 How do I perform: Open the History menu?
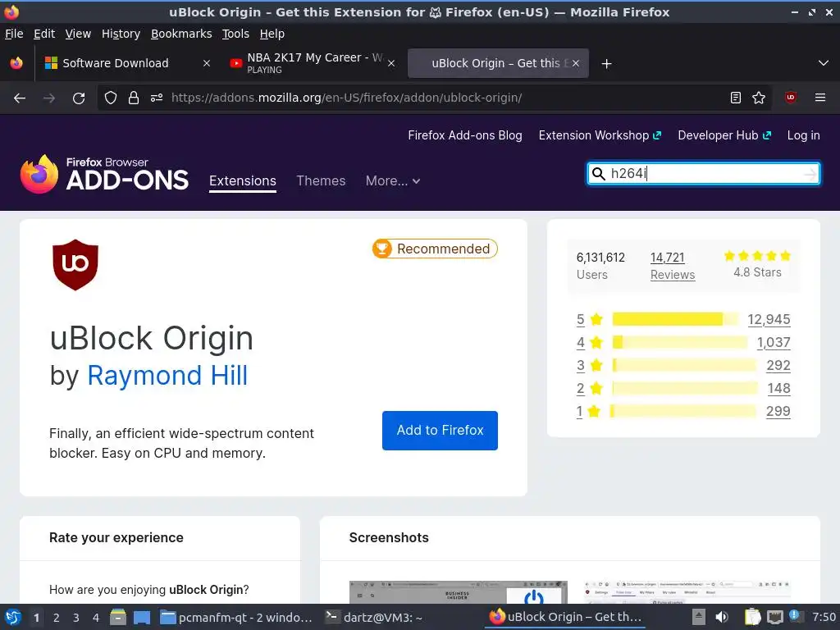tap(121, 34)
